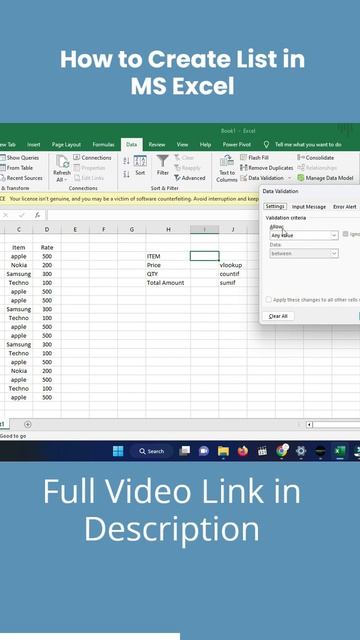
Task: Click the Rate header cell
Action: 47,247
